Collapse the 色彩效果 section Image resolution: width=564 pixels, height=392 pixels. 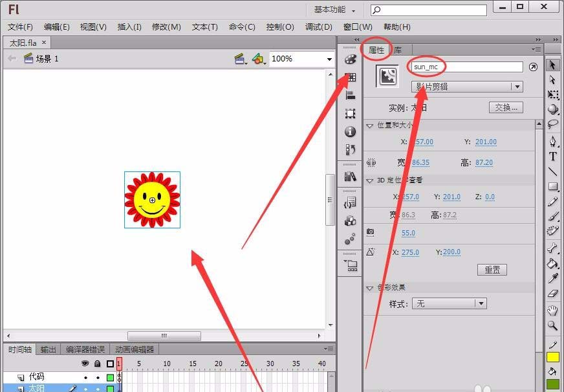369,288
